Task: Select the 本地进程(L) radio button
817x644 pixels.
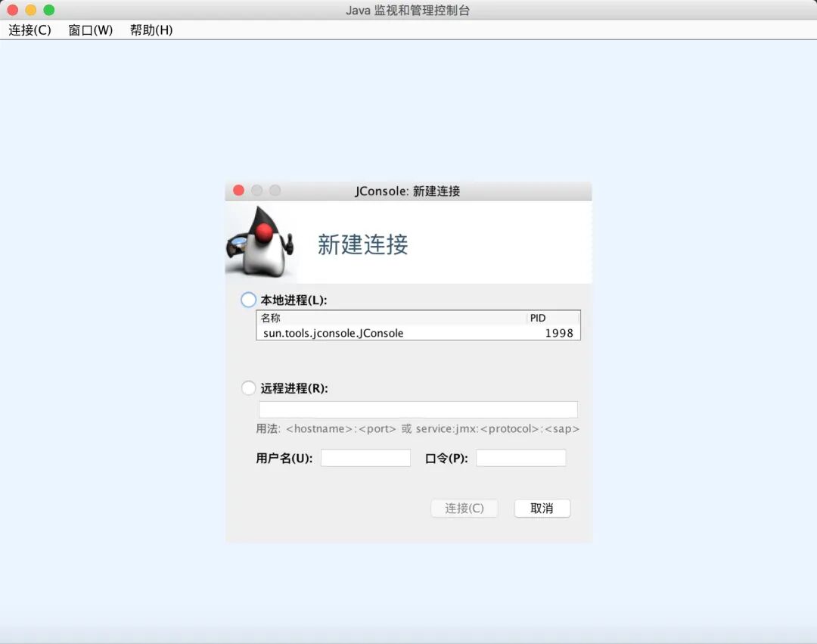Action: pyautogui.click(x=249, y=300)
